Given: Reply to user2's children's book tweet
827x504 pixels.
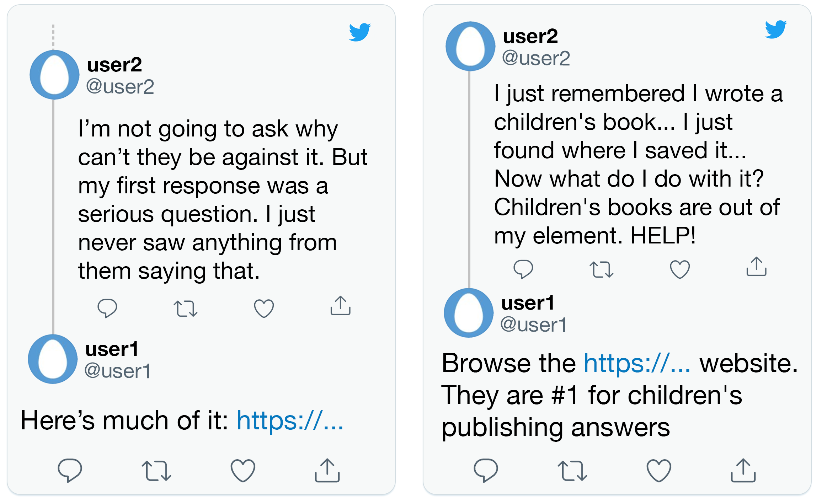Looking at the screenshot, I should 523,269.
